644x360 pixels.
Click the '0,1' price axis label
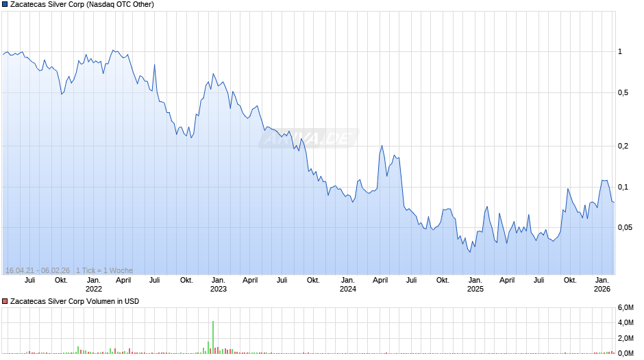click(623, 187)
